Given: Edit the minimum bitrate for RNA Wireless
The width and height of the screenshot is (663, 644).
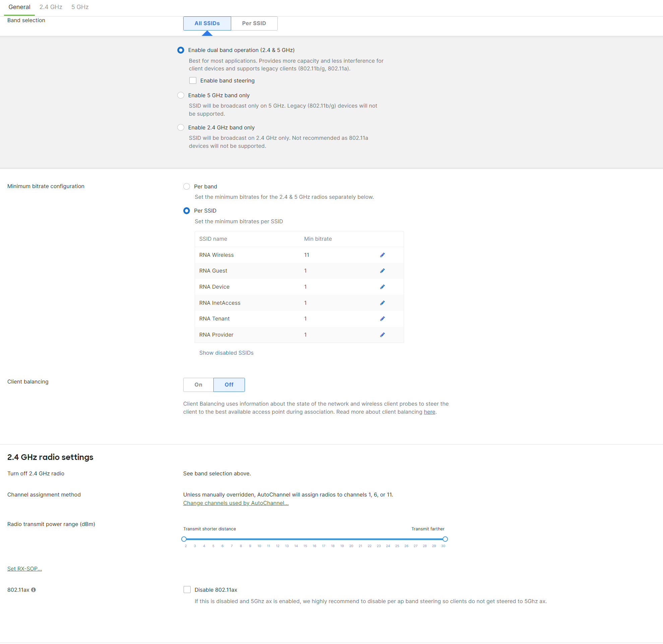Looking at the screenshot, I should 382,255.
